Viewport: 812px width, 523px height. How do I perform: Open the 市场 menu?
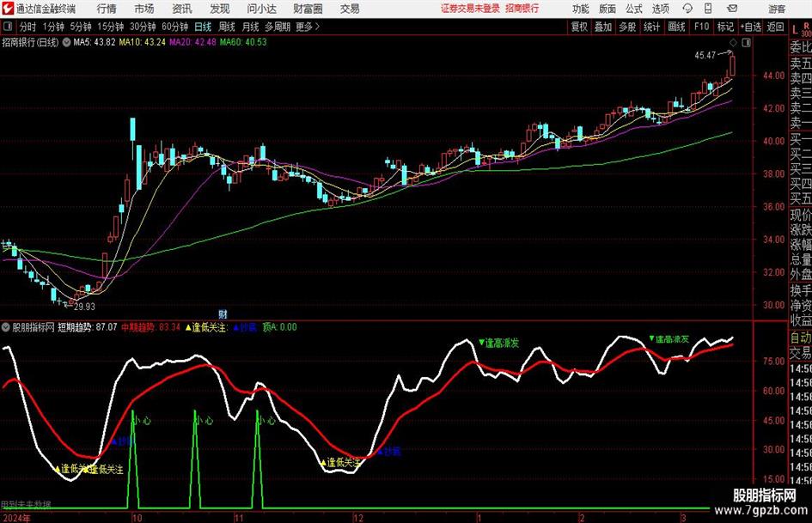[x=144, y=9]
